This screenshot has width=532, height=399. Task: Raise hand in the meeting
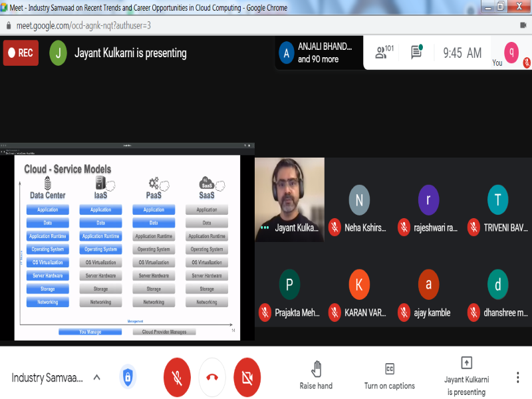coord(316,375)
